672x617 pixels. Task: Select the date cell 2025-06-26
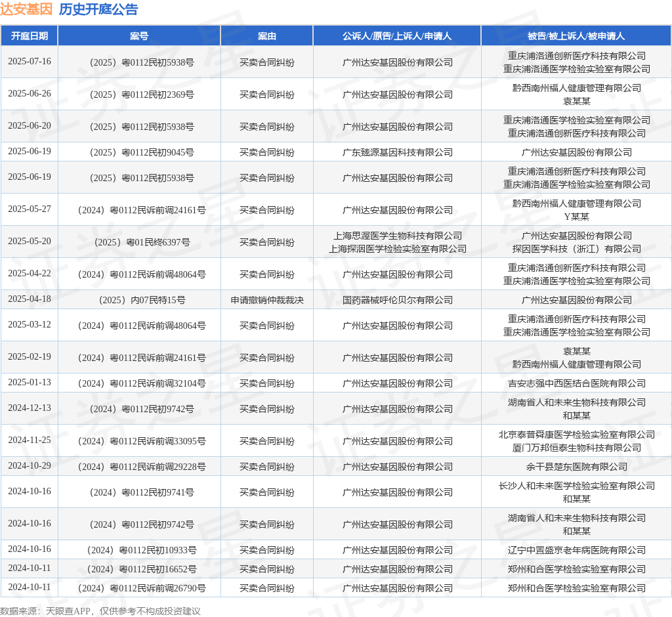29,93
